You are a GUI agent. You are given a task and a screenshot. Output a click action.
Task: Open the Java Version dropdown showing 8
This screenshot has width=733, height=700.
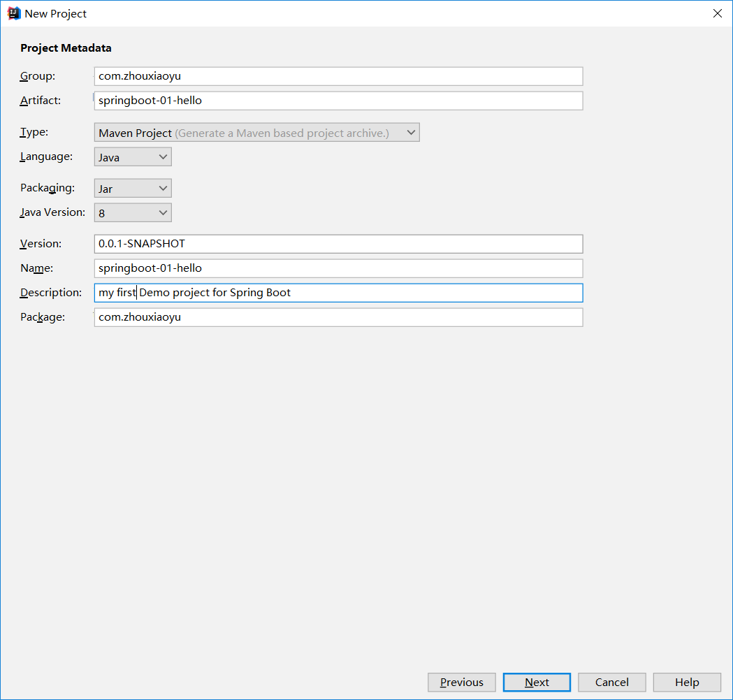tap(133, 212)
